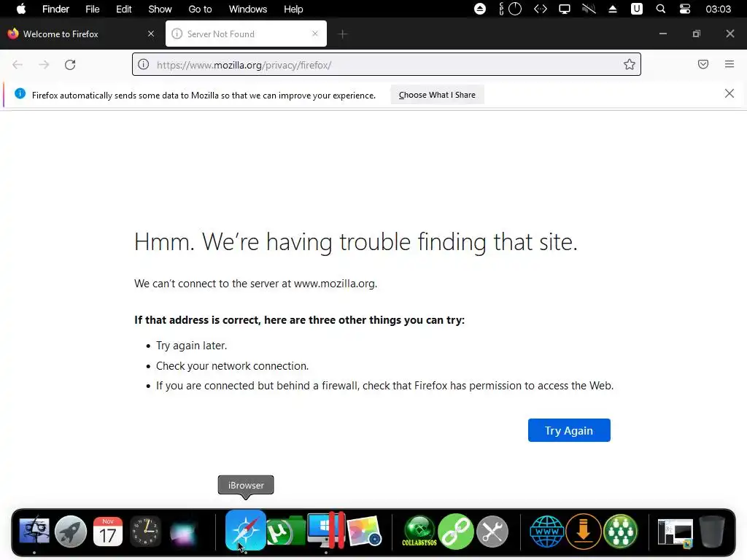Viewport: 747px width, 560px height.
Task: Launch iBrowser compass icon in dock
Action: coord(245,530)
